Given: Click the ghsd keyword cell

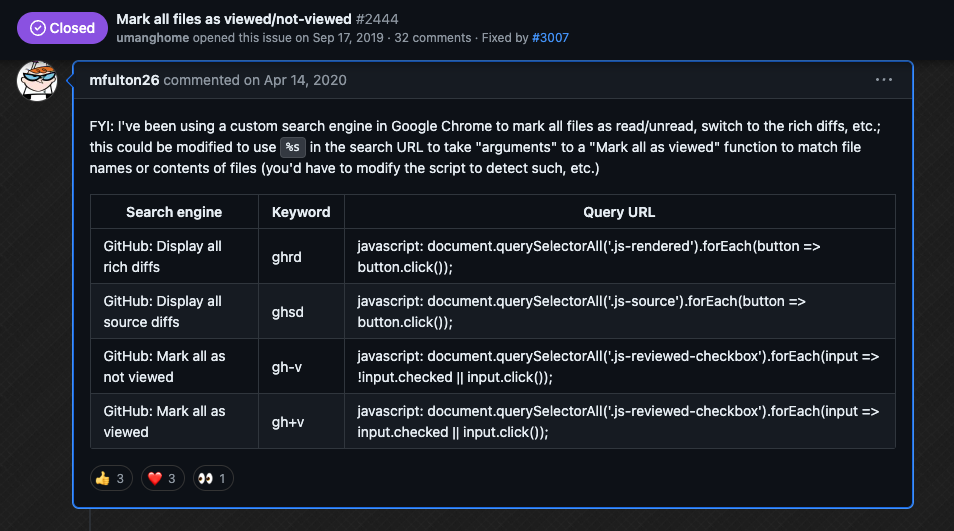Looking at the screenshot, I should coord(301,311).
